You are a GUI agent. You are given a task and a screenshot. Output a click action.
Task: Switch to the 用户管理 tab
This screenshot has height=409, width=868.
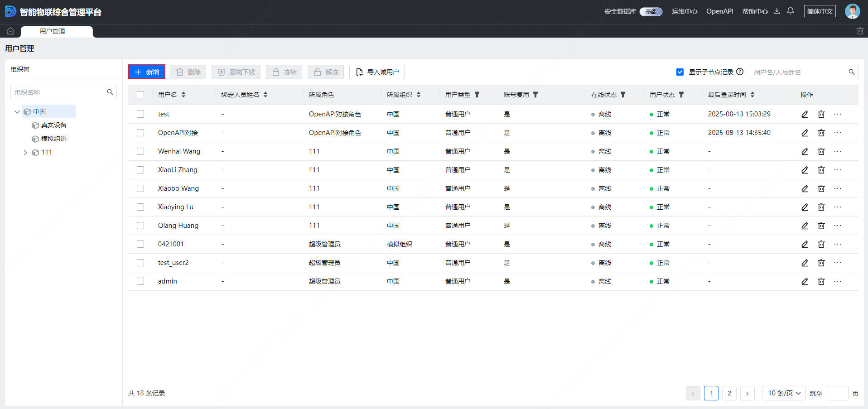pos(53,31)
